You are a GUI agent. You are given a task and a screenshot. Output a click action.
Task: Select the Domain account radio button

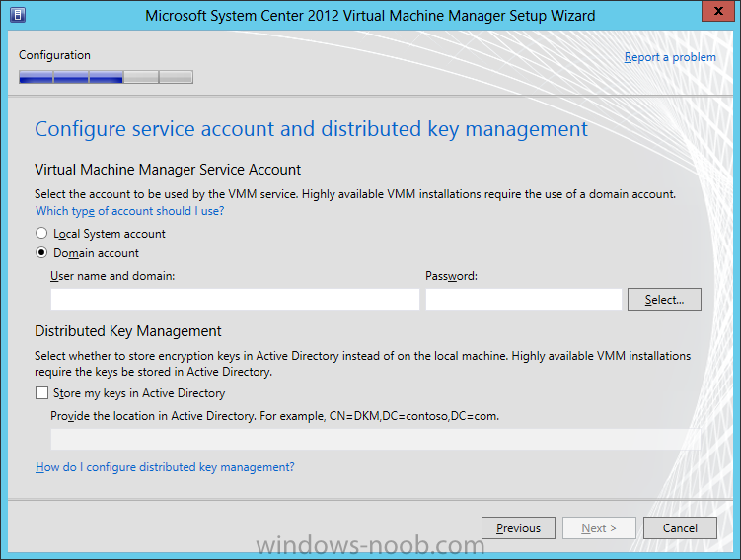tap(41, 253)
